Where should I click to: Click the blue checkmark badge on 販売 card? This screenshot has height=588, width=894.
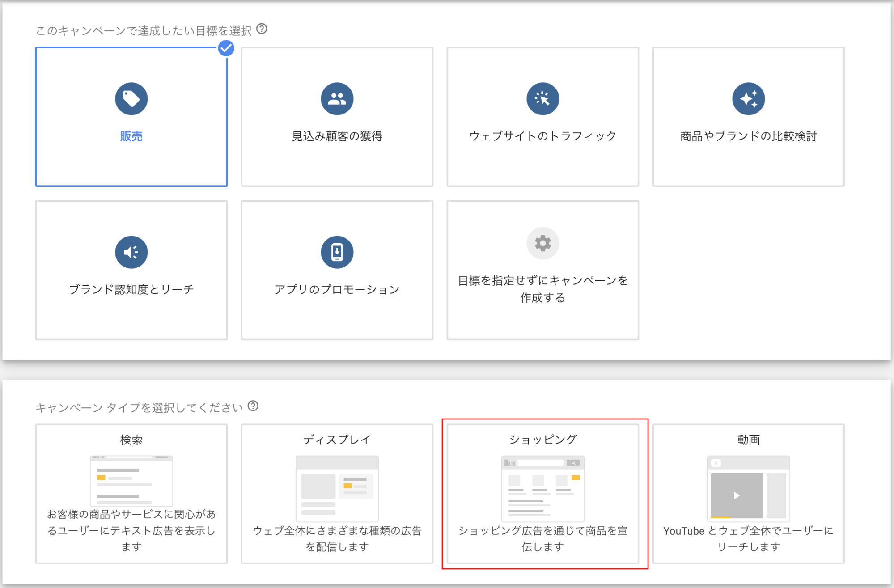tap(226, 48)
